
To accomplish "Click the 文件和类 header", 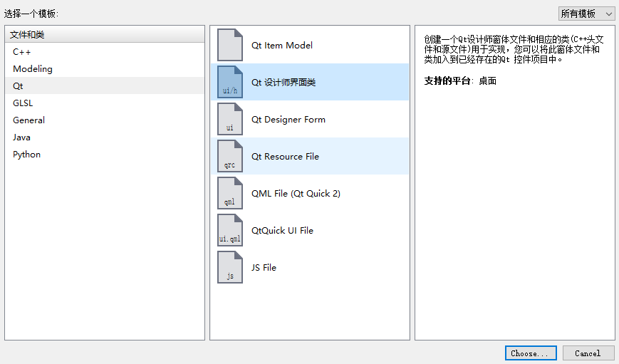I will coord(105,35).
